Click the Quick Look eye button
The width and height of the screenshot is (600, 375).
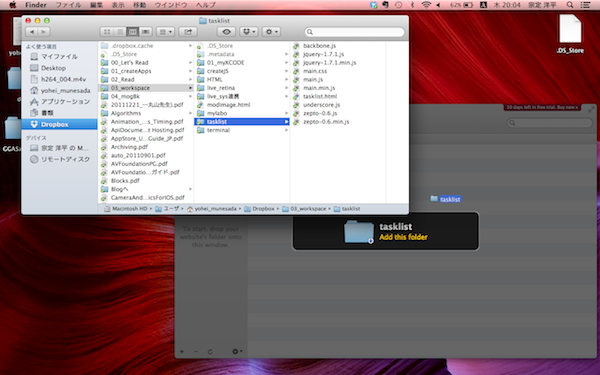(x=226, y=32)
